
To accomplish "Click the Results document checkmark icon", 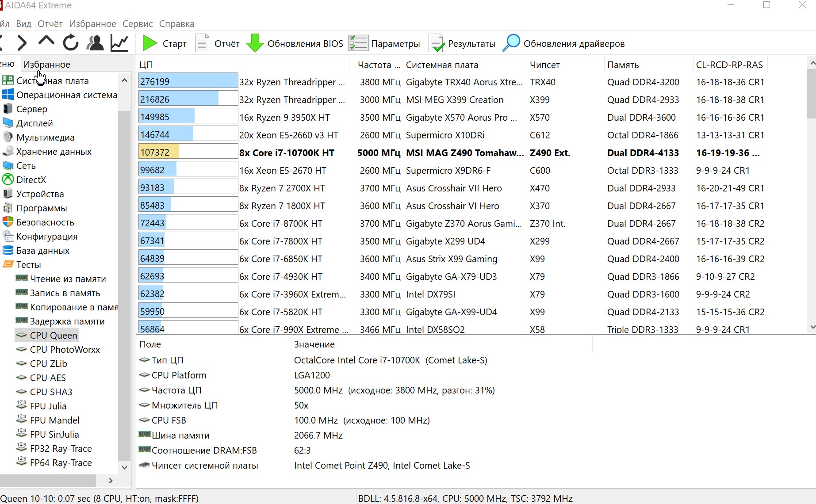I will [x=436, y=43].
